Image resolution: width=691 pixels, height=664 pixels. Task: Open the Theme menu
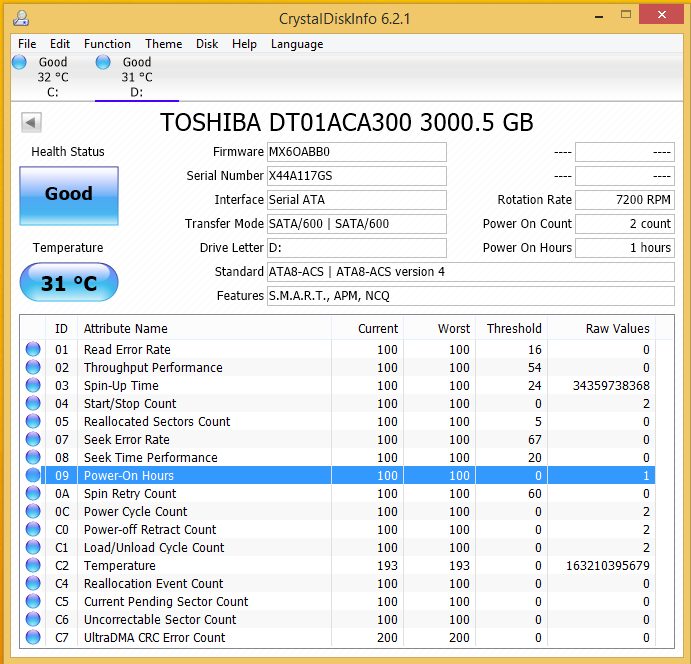pos(163,44)
